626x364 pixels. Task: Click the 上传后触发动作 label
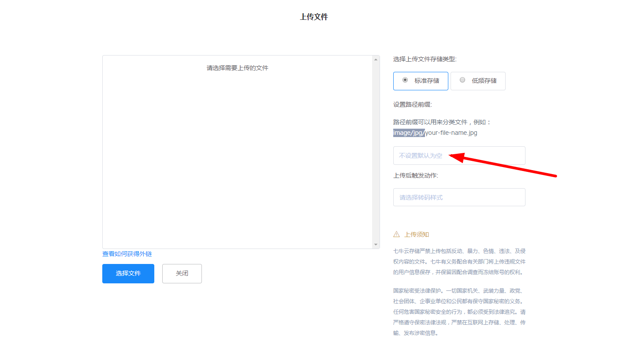click(x=415, y=175)
